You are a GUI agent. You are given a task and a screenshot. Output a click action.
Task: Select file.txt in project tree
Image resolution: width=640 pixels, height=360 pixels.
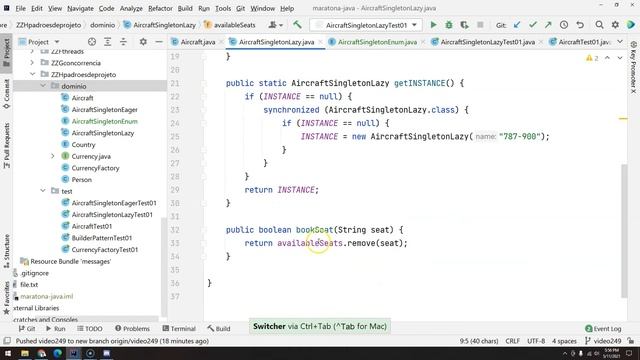point(29,284)
